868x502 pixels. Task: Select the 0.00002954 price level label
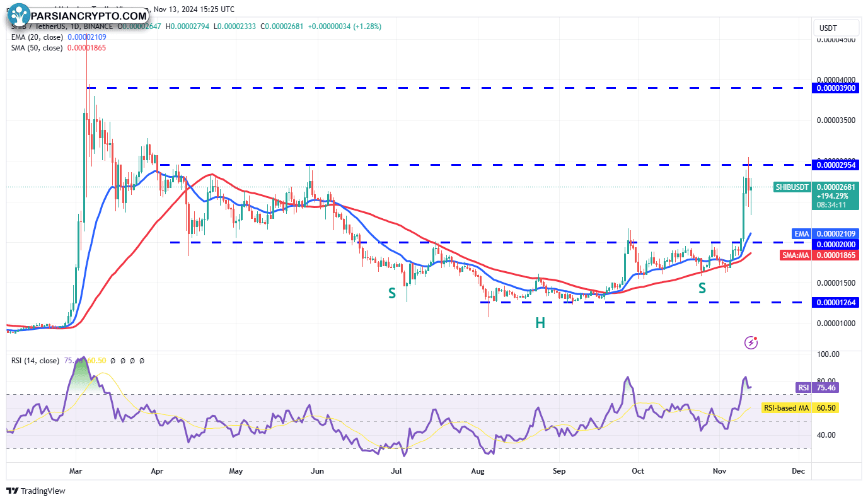pyautogui.click(x=836, y=165)
